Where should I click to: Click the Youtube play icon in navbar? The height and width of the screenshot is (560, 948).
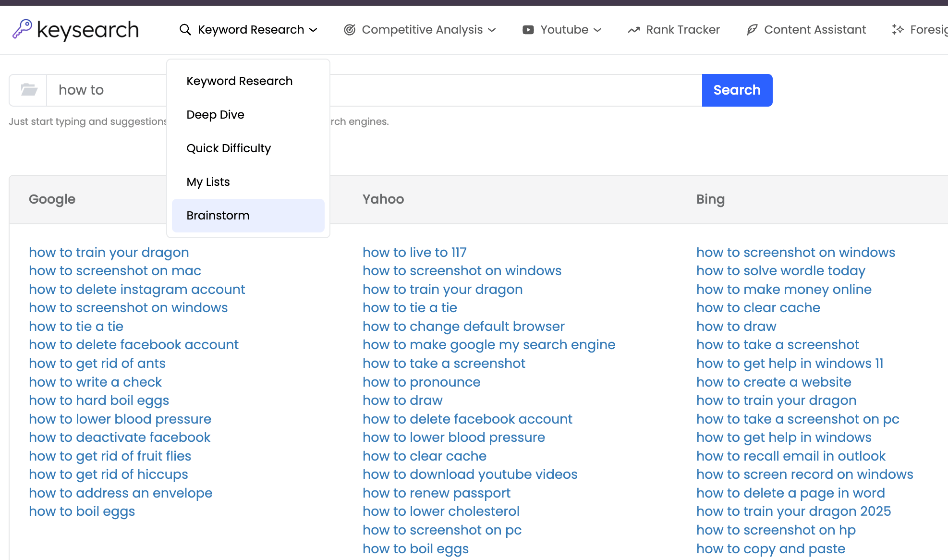click(528, 29)
